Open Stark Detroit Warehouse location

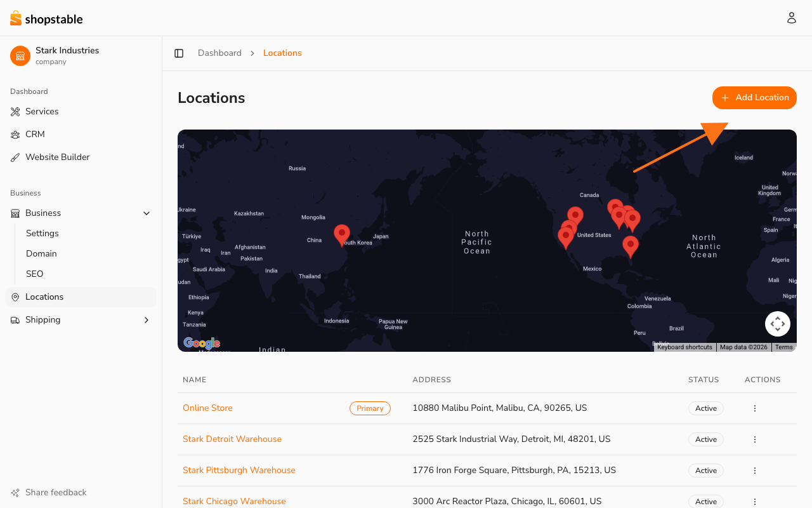pyautogui.click(x=232, y=439)
